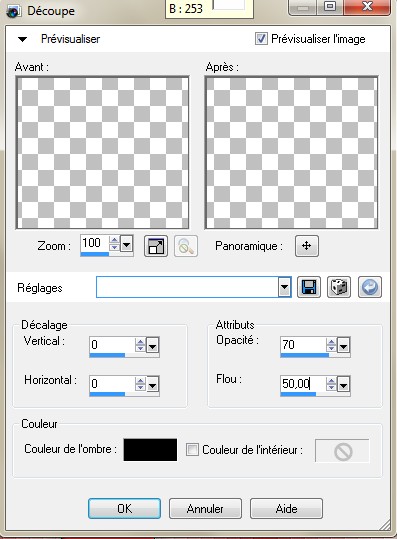Image resolution: width=397 pixels, height=539 pixels.
Task: Click the Flou blue slider bar
Action: pyautogui.click(x=298, y=394)
